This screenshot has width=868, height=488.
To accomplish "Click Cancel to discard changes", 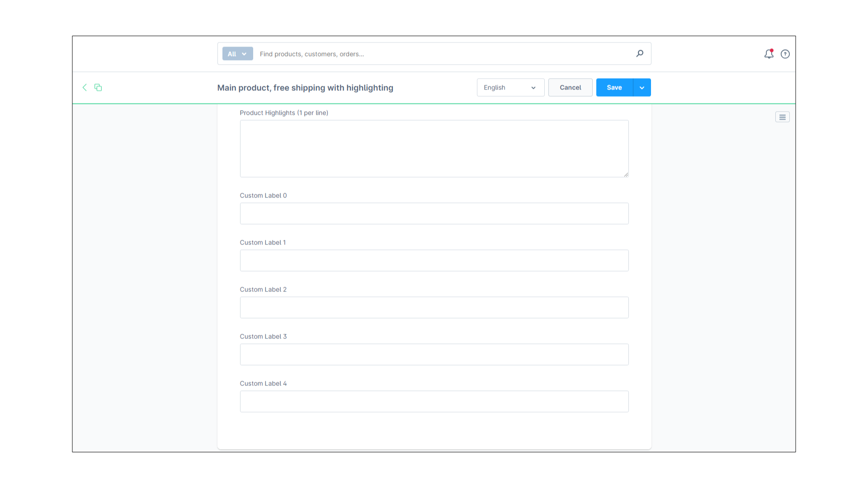I will click(x=571, y=88).
